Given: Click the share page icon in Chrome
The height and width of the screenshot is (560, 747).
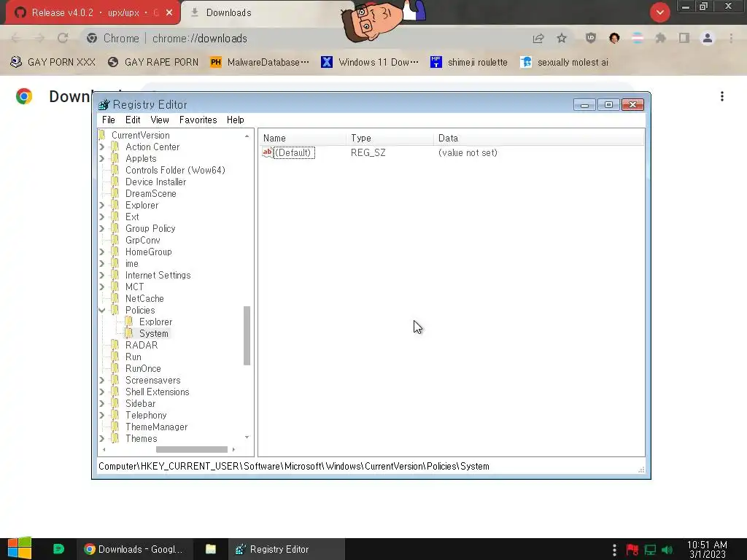Looking at the screenshot, I should click(x=538, y=39).
